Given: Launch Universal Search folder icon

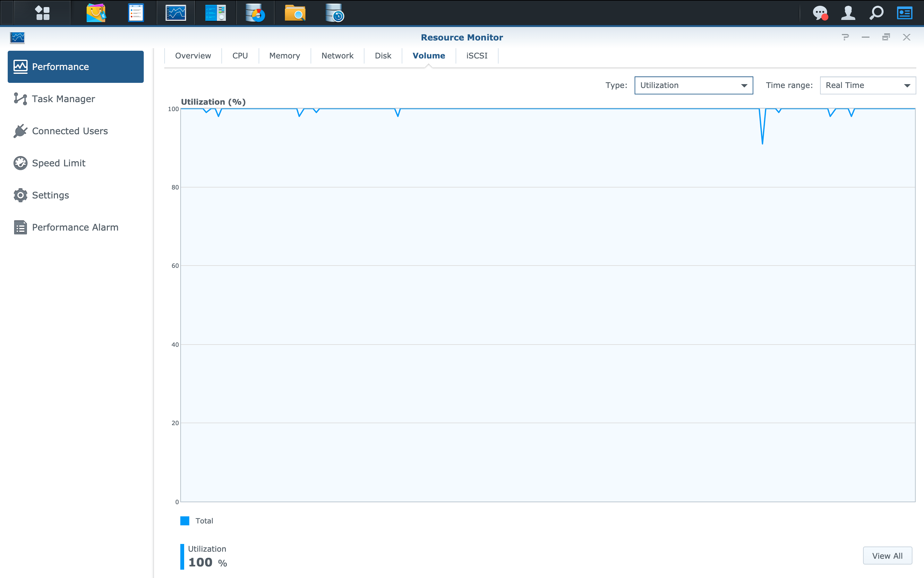Looking at the screenshot, I should tap(295, 13).
